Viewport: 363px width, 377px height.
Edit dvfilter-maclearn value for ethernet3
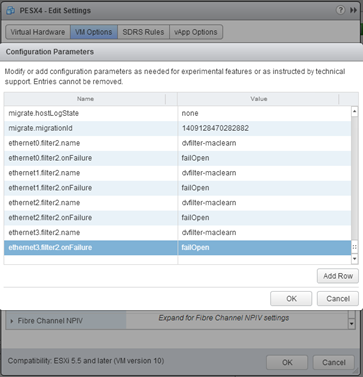[264, 233]
